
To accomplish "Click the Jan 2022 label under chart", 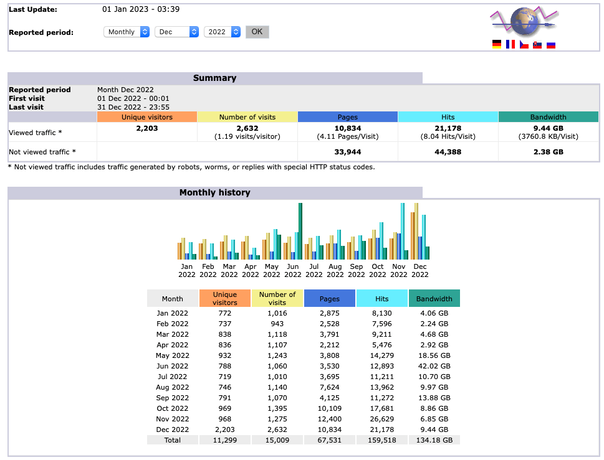I will click(187, 270).
